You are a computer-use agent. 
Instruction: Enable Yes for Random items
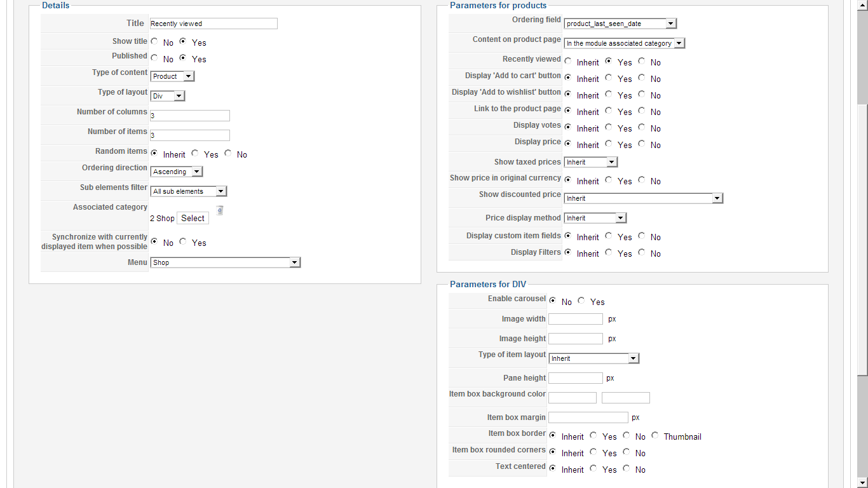point(195,153)
